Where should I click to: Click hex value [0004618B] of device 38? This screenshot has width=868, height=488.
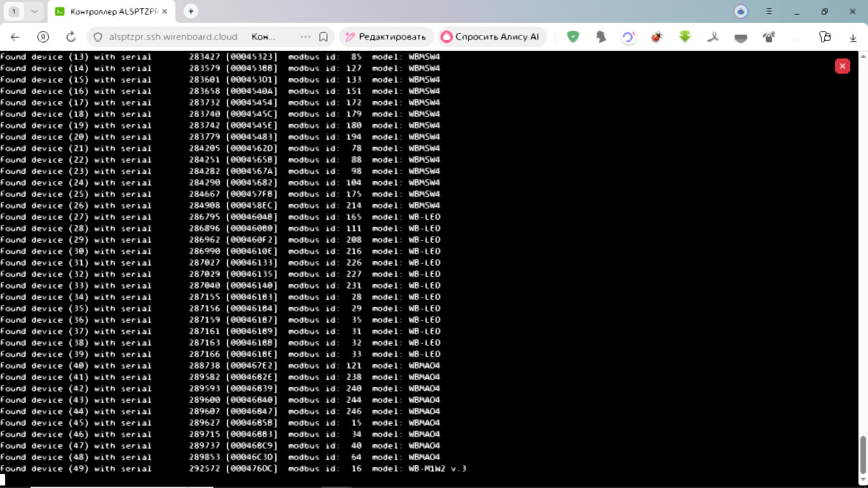tap(252, 342)
